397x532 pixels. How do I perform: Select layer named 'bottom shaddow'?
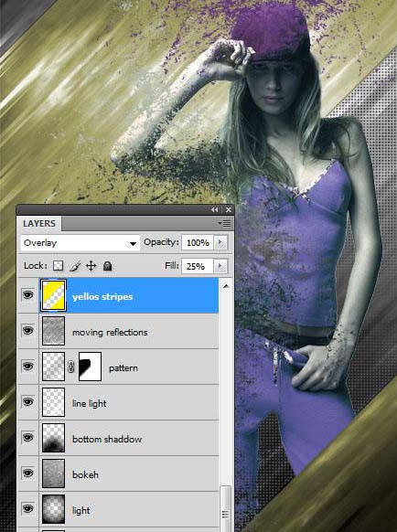(107, 439)
